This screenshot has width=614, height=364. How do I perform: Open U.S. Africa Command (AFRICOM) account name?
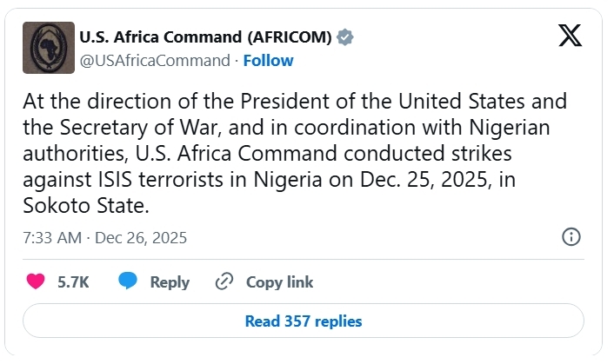tap(205, 37)
